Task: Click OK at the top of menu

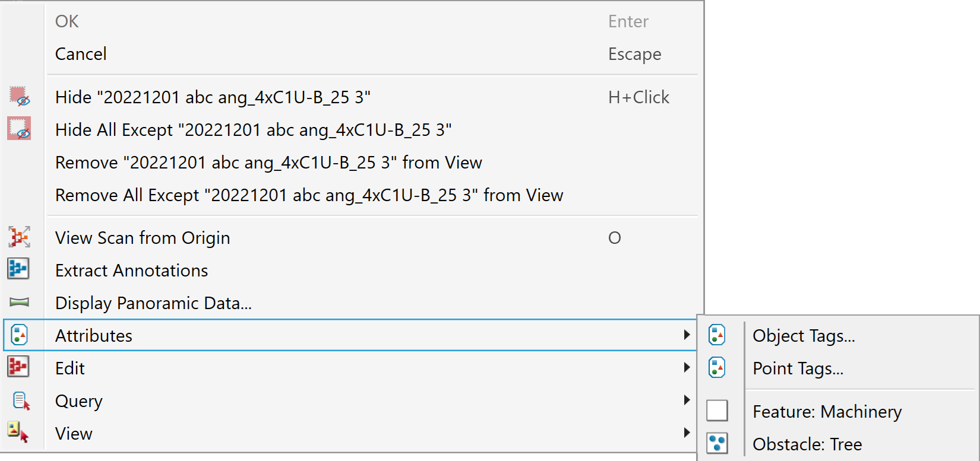Action: (x=67, y=21)
